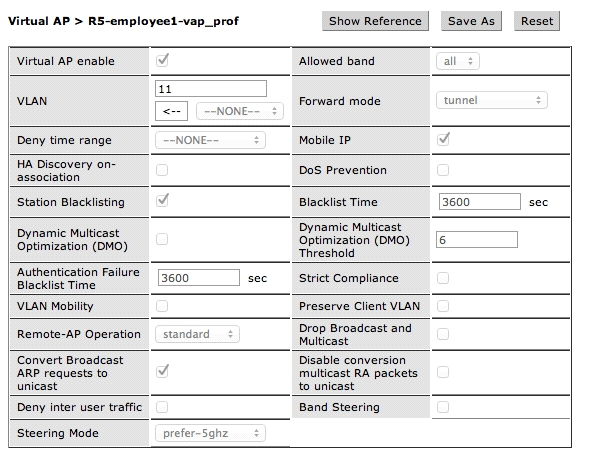Click the Reset button
The height and width of the screenshot is (469, 593).
tap(537, 21)
